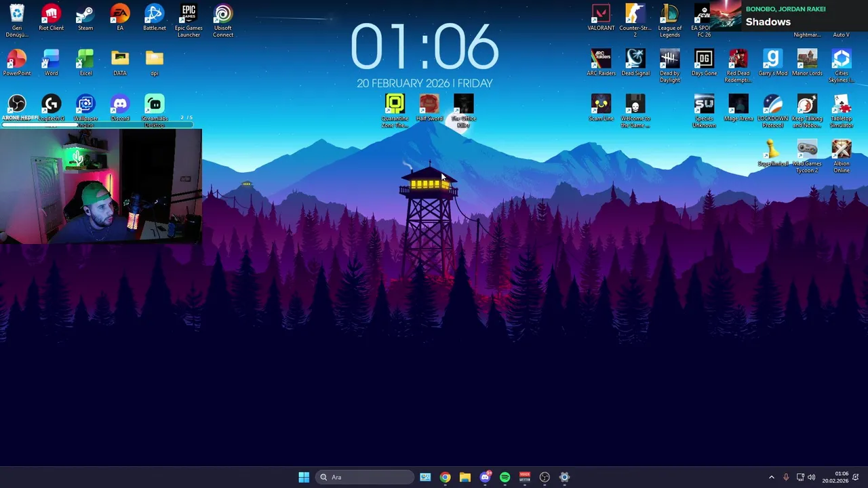Open the Scam Line shortcut

click(601, 108)
